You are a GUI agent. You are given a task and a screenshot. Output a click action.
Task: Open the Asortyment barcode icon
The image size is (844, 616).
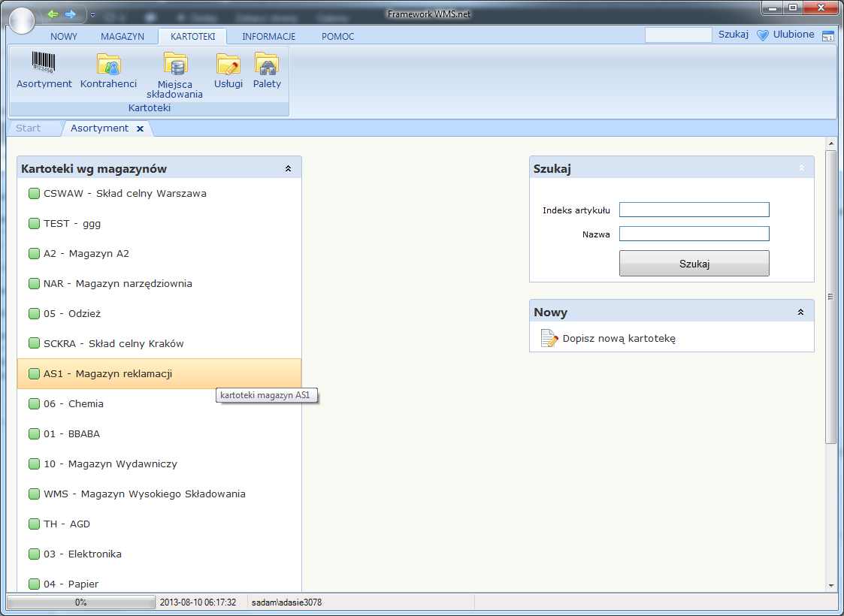point(44,63)
